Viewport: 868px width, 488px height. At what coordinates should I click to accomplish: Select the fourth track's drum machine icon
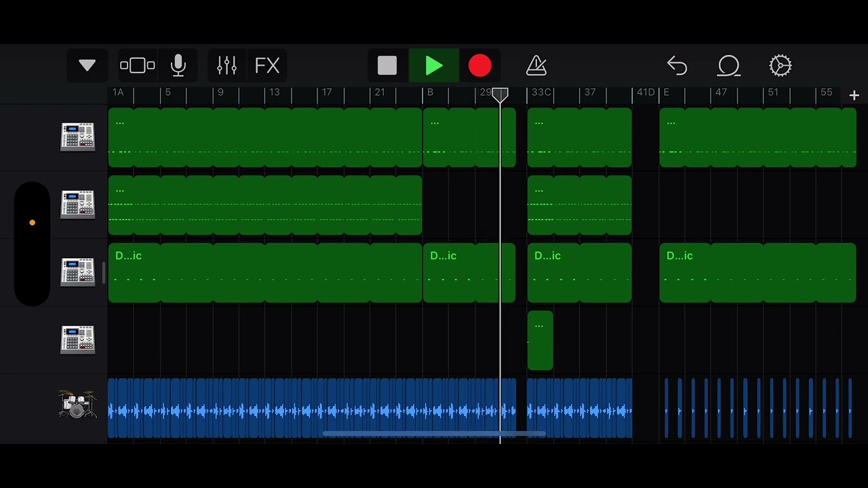coord(78,340)
